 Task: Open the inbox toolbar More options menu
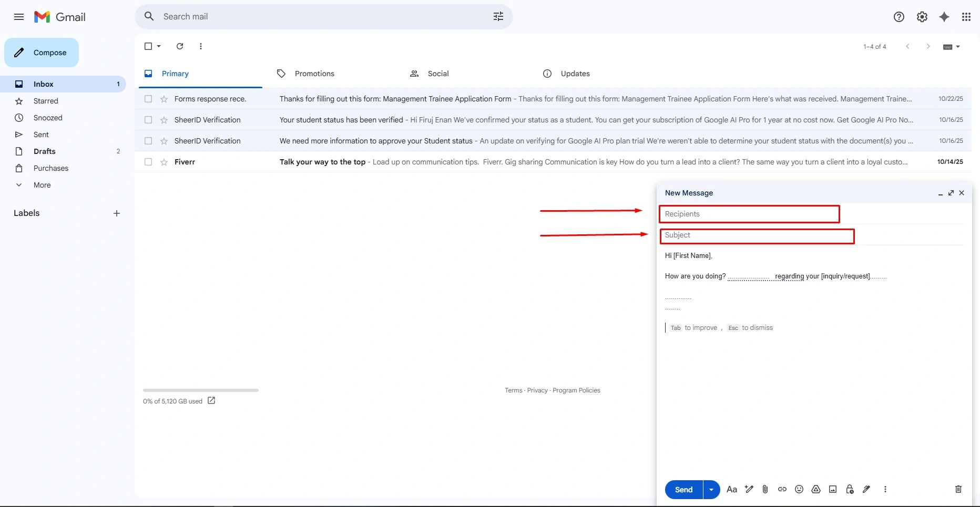click(201, 46)
